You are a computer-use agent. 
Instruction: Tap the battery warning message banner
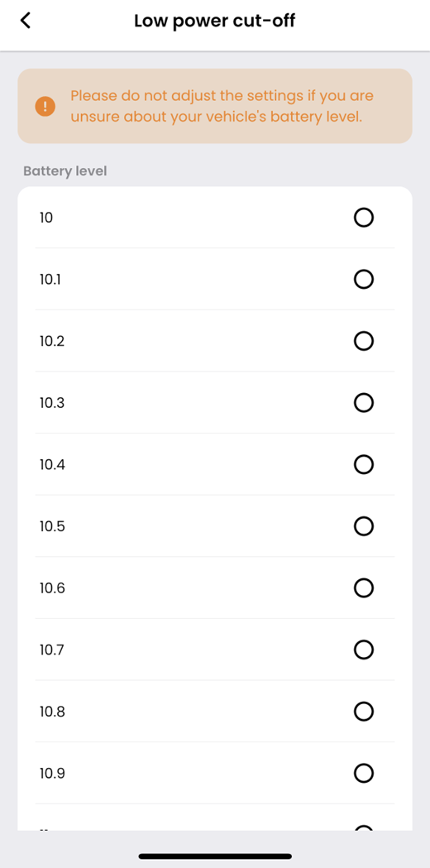[215, 106]
